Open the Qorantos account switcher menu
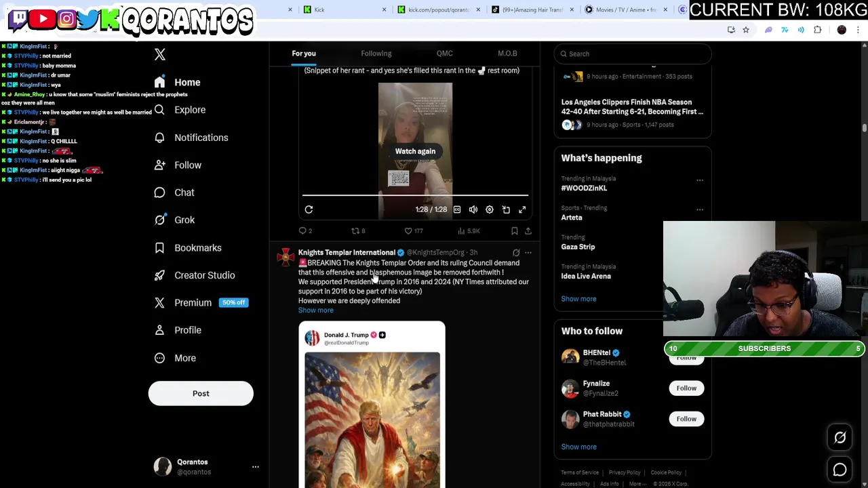 click(206, 466)
